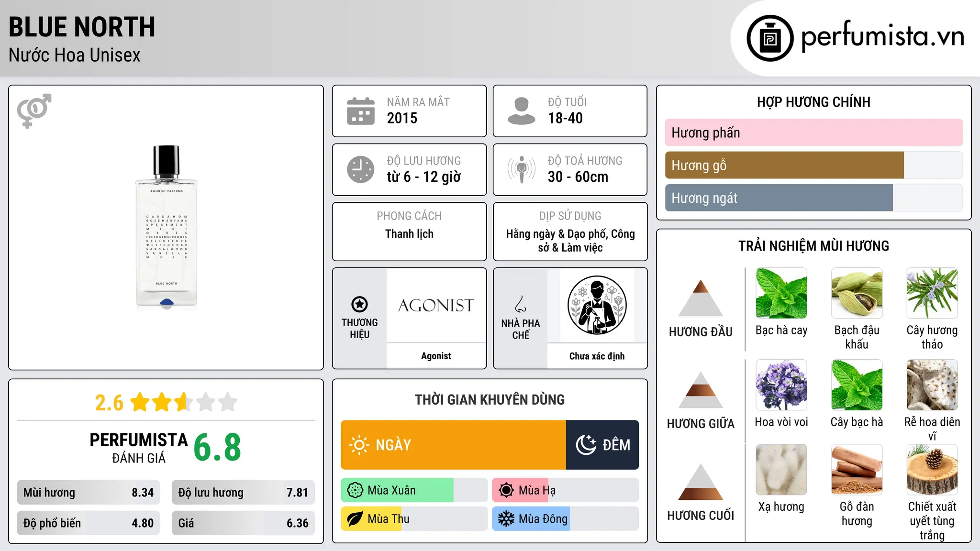The width and height of the screenshot is (980, 551).
Task: Click the Mùa Xuân season bar
Action: click(414, 490)
